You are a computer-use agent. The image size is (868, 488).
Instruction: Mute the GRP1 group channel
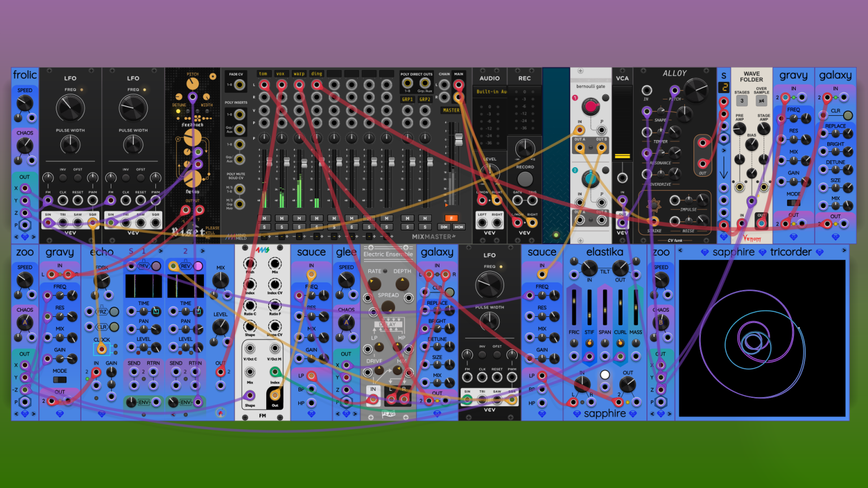click(x=407, y=218)
